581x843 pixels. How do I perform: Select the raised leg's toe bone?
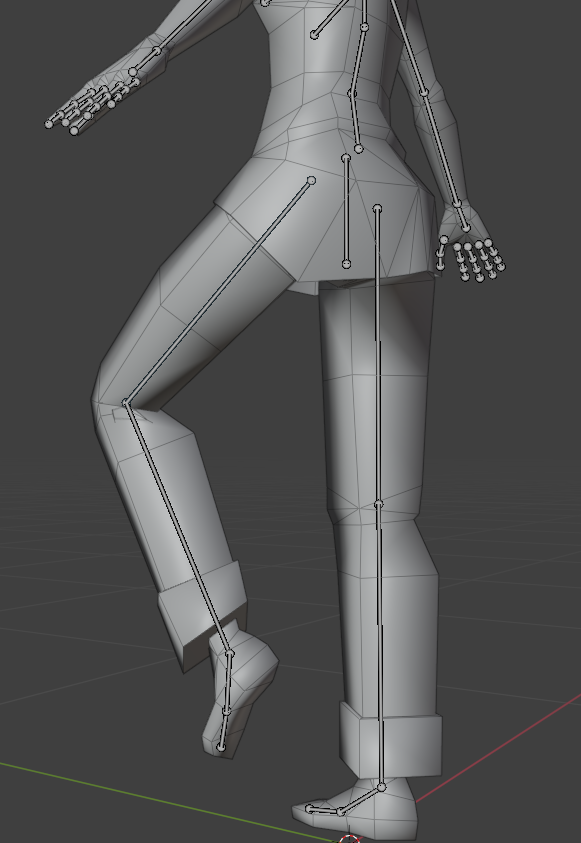[x=223, y=729]
